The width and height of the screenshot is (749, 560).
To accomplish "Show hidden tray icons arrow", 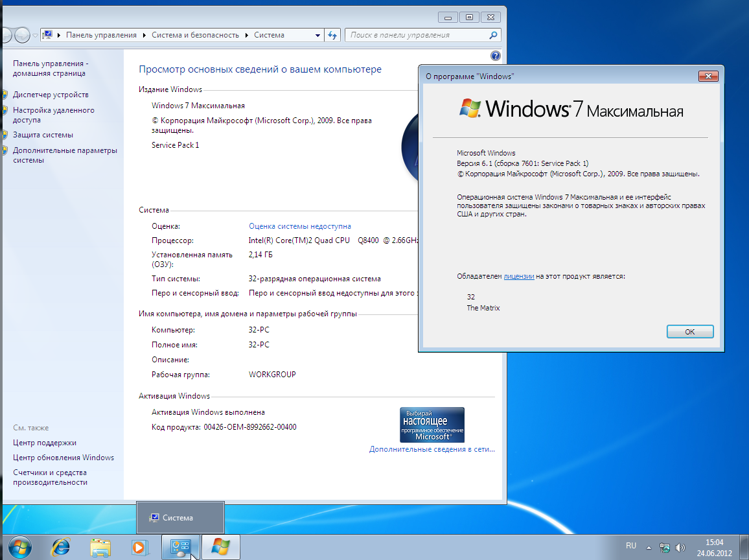I will coord(649,548).
